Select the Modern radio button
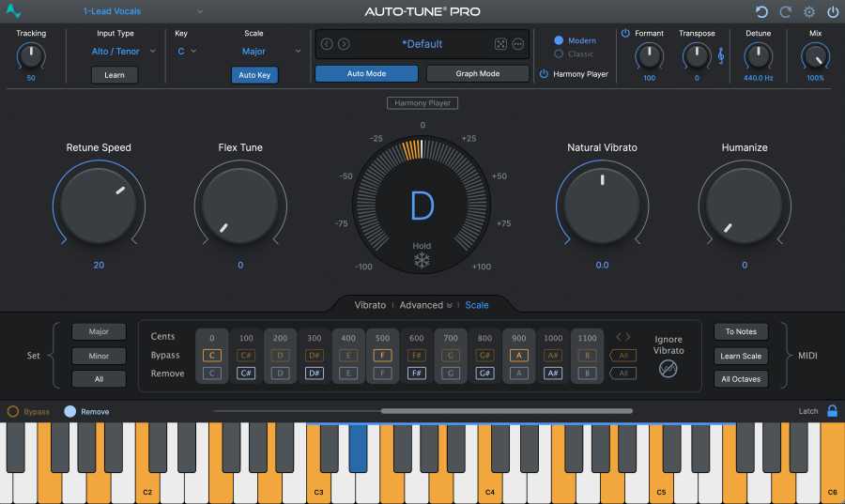Image resolution: width=845 pixels, height=504 pixels. [x=559, y=40]
